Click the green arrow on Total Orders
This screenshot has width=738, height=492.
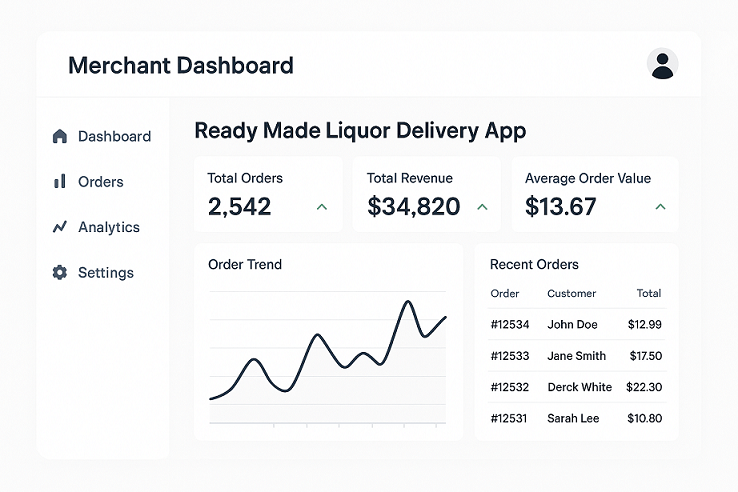[x=322, y=207]
